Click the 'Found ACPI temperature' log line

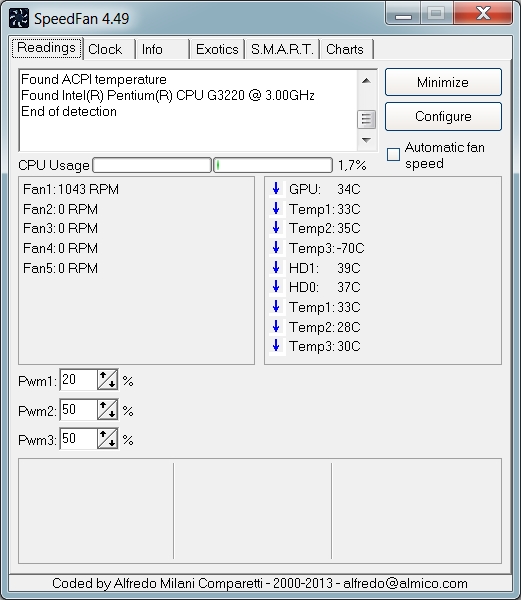[x=94, y=80]
